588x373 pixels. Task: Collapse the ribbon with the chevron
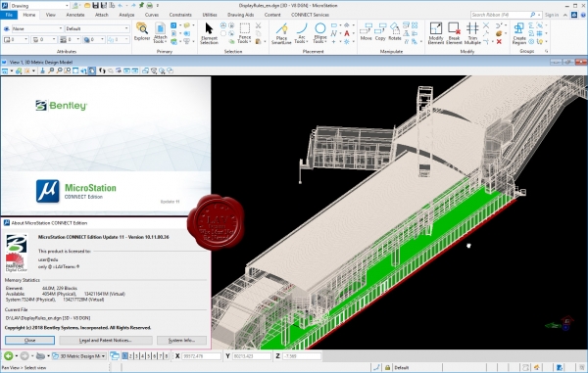pyautogui.click(x=565, y=15)
